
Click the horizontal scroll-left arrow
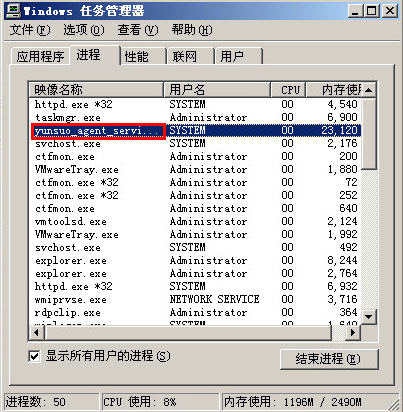(x=36, y=332)
